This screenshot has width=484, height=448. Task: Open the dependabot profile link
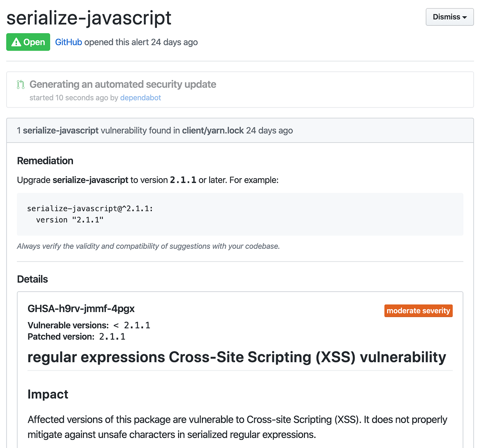click(140, 98)
